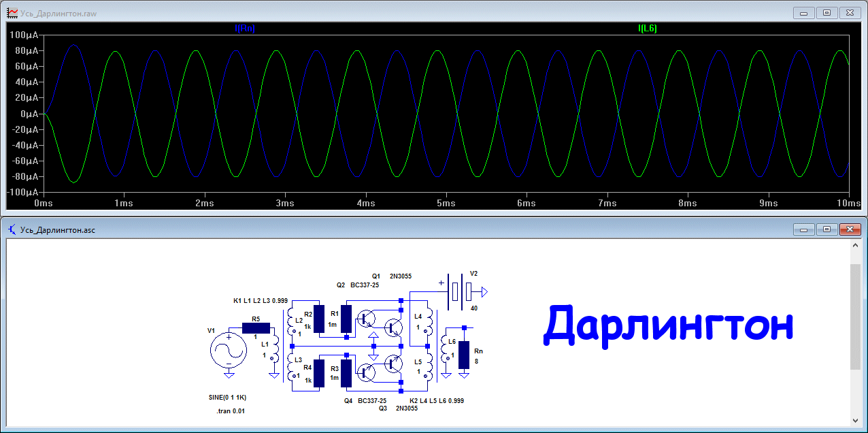868x433 pixels.
Task: Open the waveform window's system menu icon
Action: (x=12, y=13)
